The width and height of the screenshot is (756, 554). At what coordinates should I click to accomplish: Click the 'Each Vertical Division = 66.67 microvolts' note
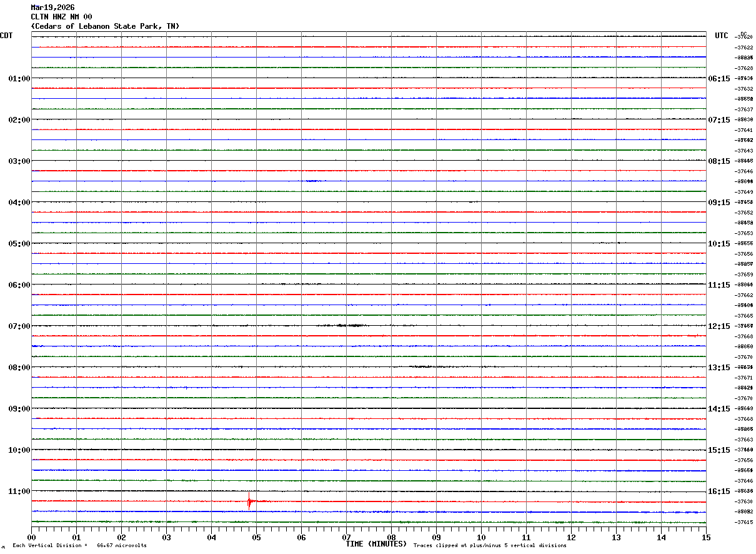(79, 546)
